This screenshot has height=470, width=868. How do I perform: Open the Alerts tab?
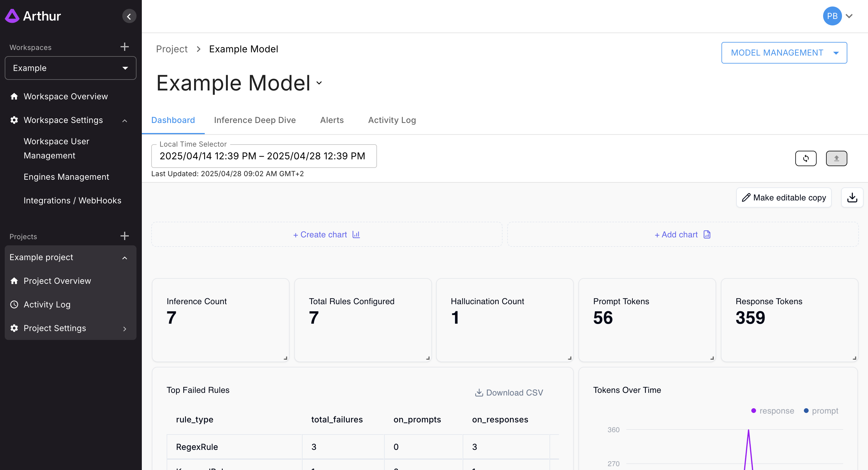331,120
